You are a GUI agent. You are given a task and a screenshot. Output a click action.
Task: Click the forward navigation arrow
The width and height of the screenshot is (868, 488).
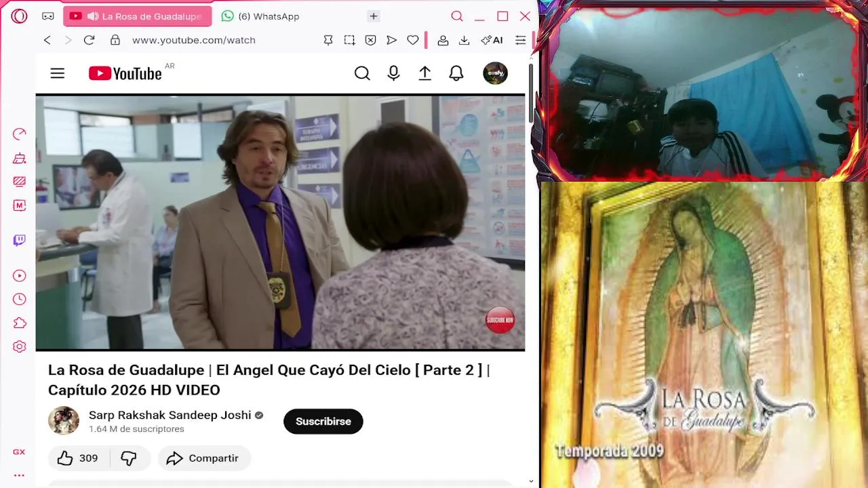(68, 40)
